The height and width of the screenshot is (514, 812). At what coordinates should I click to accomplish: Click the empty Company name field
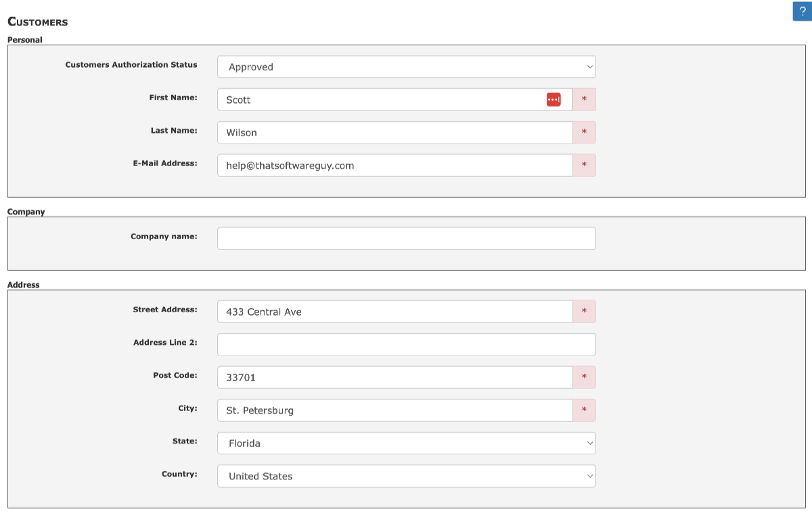click(406, 238)
